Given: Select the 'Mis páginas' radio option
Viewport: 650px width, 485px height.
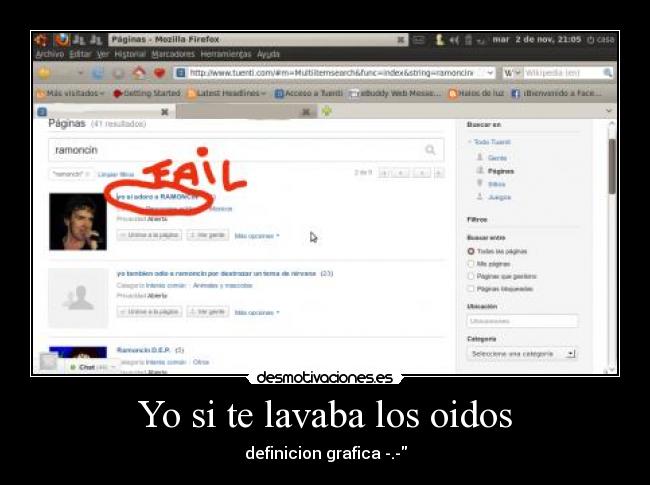Looking at the screenshot, I should 471,264.
